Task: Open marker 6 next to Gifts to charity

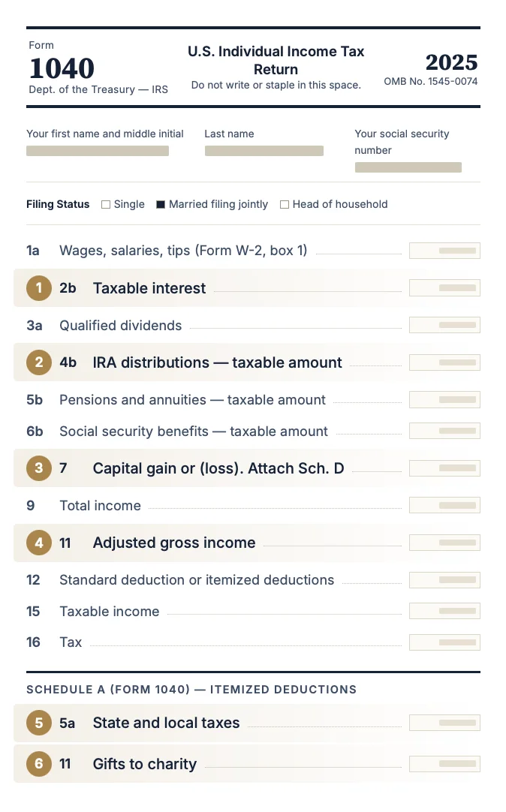Action: point(39,764)
